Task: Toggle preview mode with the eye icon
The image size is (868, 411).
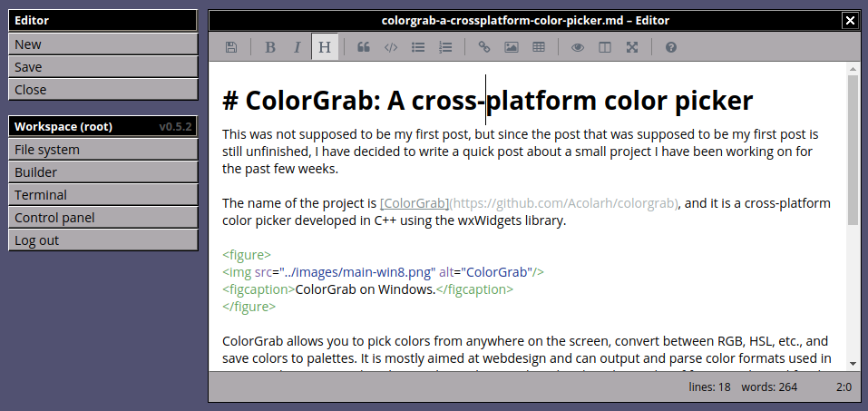Action: point(578,47)
